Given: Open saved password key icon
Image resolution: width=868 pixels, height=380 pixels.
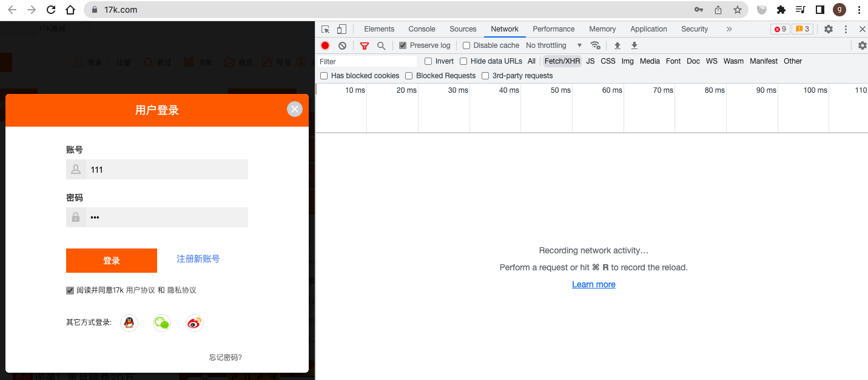Looking at the screenshot, I should coord(699,10).
